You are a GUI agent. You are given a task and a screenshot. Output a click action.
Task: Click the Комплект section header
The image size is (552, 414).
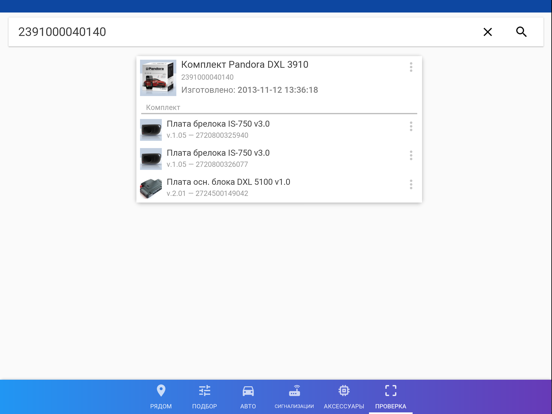point(163,107)
